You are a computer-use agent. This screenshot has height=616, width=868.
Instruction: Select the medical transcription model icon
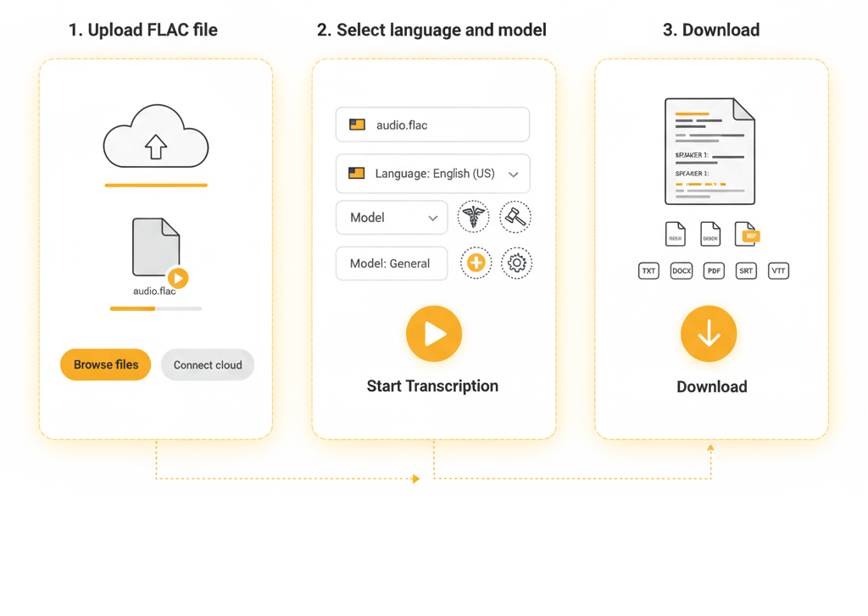coord(473,217)
